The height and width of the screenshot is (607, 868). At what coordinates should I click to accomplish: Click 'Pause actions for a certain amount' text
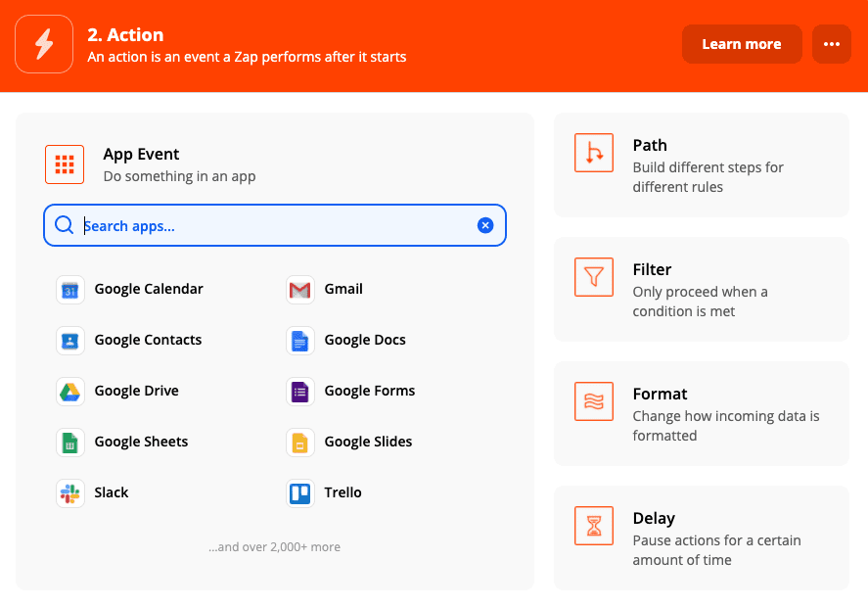[717, 550]
